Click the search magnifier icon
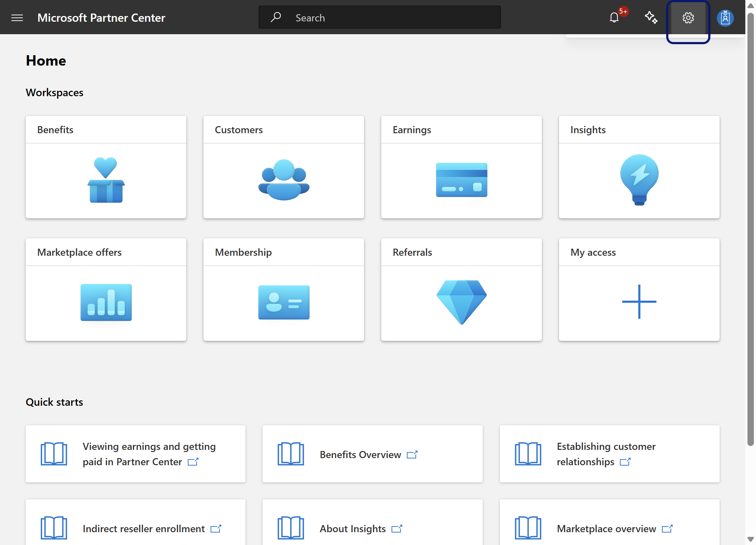 276,17
